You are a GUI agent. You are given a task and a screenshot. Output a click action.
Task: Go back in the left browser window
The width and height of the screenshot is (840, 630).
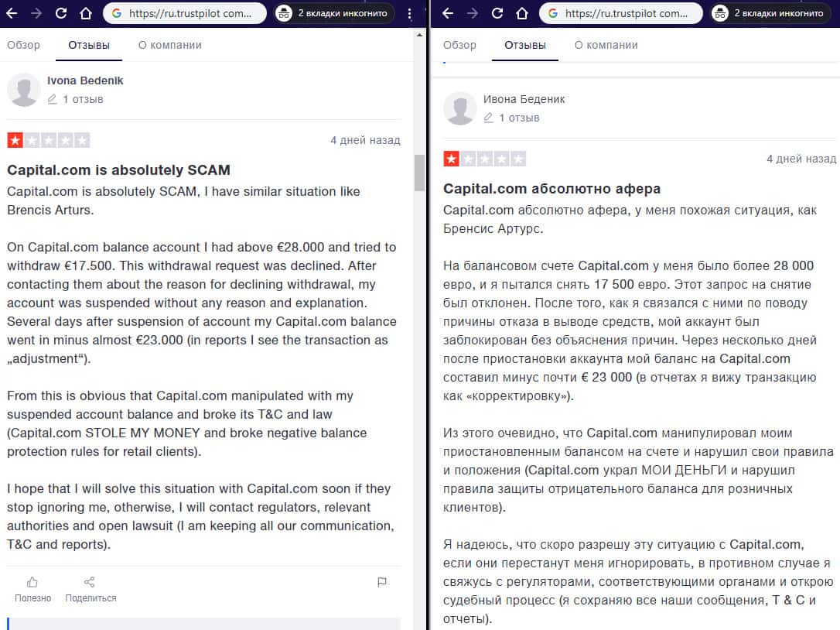tap(12, 13)
